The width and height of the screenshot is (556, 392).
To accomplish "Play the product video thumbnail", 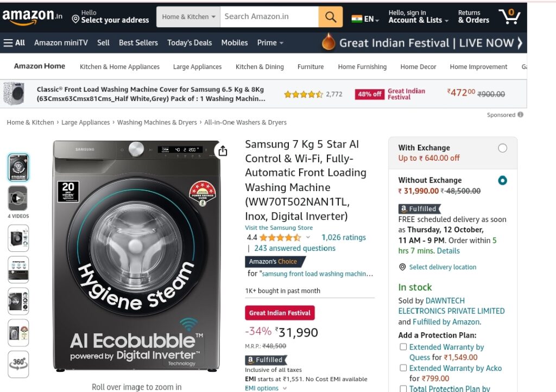I will 18,198.
